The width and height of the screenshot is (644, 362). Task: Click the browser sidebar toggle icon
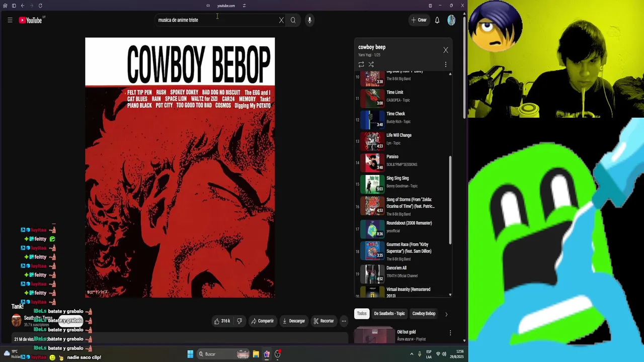point(14,6)
